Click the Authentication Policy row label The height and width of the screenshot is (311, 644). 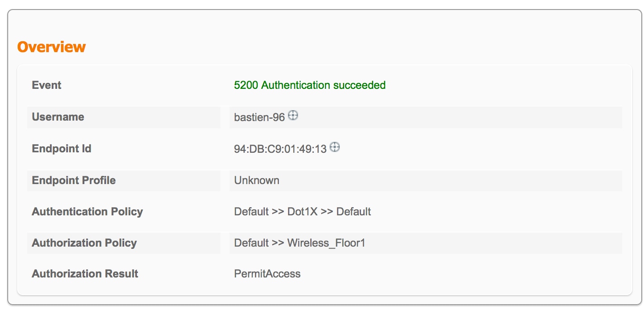pyautogui.click(x=88, y=212)
